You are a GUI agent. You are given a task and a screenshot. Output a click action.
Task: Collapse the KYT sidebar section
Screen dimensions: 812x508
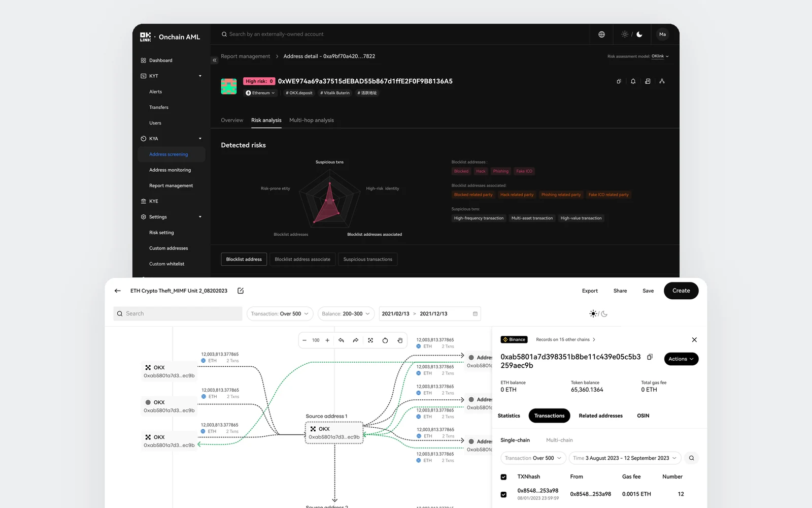pos(200,76)
